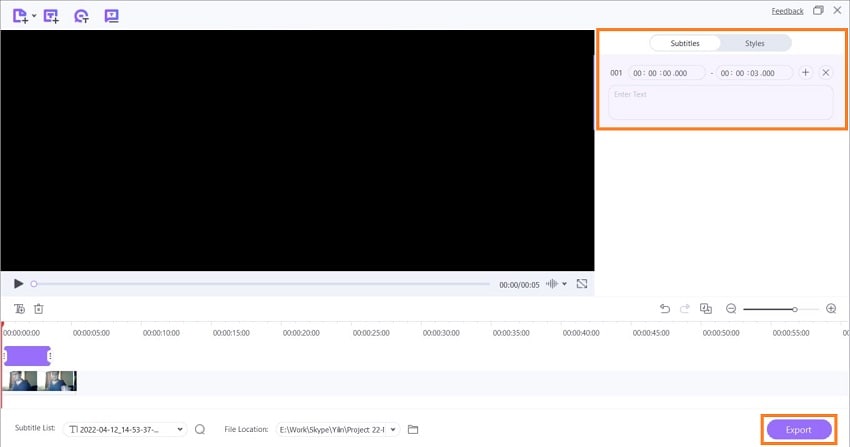The width and height of the screenshot is (850, 447).
Task: Click the 00:00:30:00 timeline ruler mark
Action: (441, 333)
